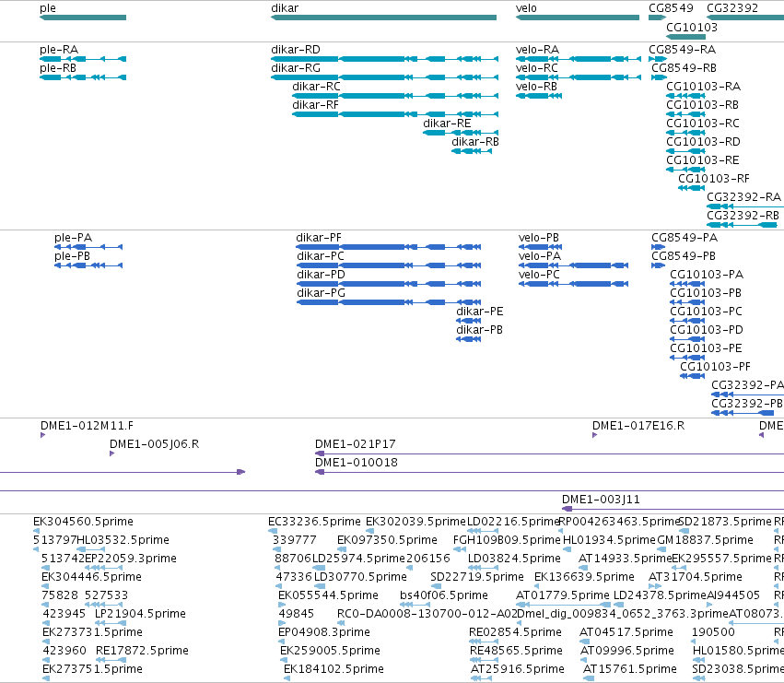
Task: Click protein velo-PB
Action: point(539,238)
